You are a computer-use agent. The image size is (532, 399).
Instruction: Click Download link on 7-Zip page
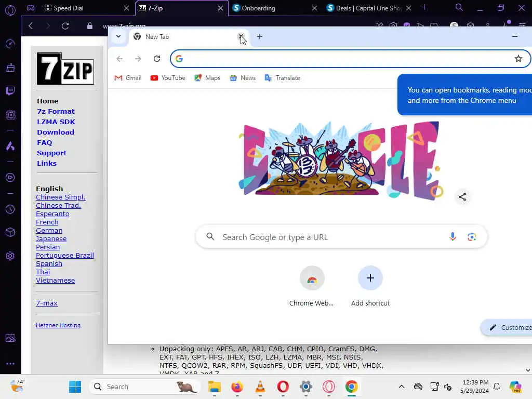point(56,132)
